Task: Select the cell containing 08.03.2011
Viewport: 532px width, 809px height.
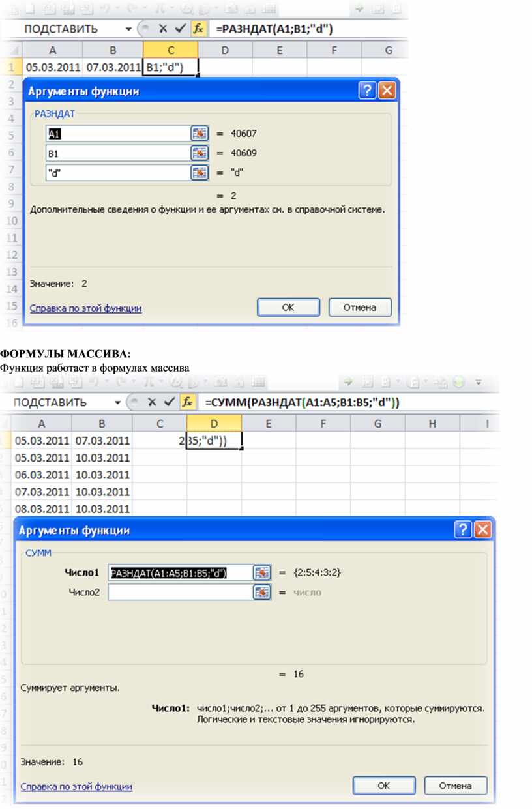Action: (42, 508)
